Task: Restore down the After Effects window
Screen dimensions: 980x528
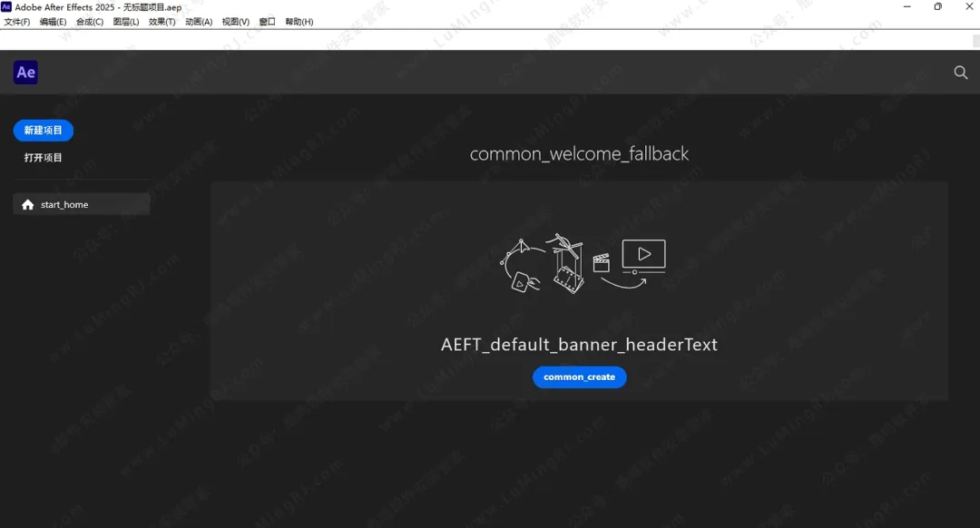Action: point(937,7)
